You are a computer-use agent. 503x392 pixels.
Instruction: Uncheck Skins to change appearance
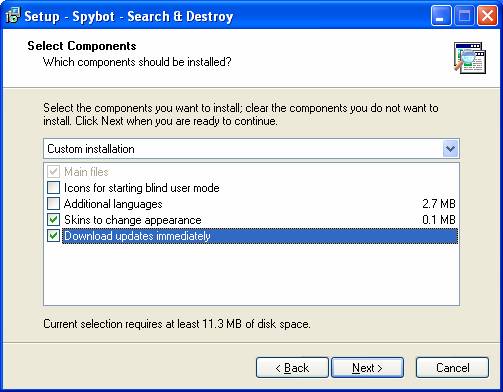[53, 220]
